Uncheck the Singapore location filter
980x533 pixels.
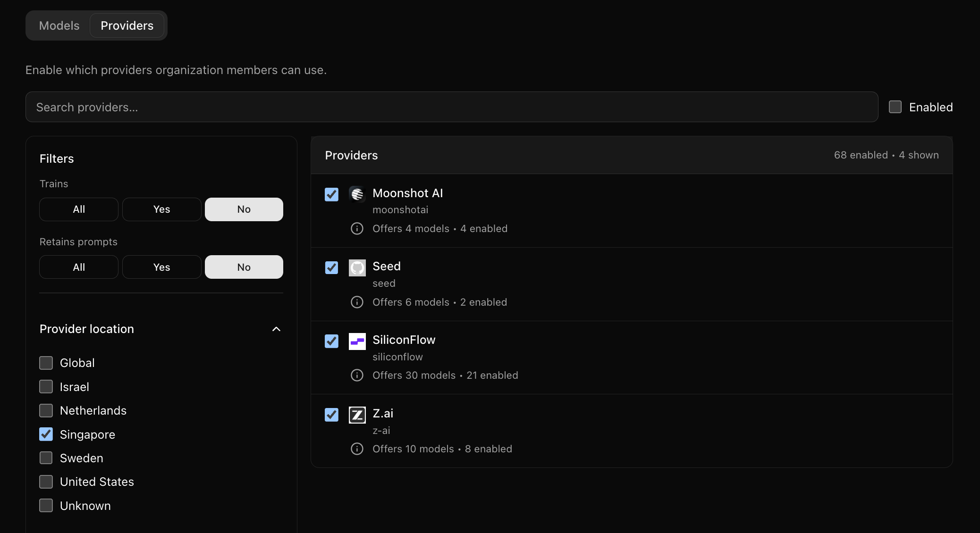coord(46,434)
